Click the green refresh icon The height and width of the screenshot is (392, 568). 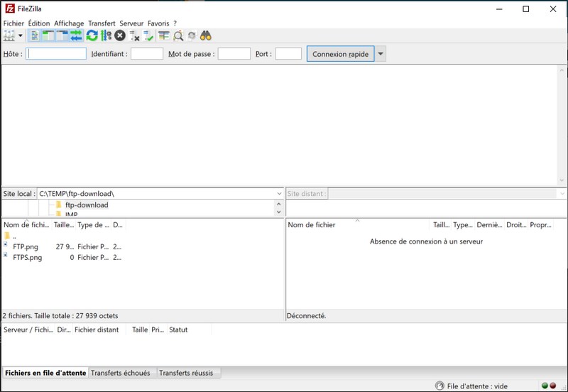click(x=92, y=36)
